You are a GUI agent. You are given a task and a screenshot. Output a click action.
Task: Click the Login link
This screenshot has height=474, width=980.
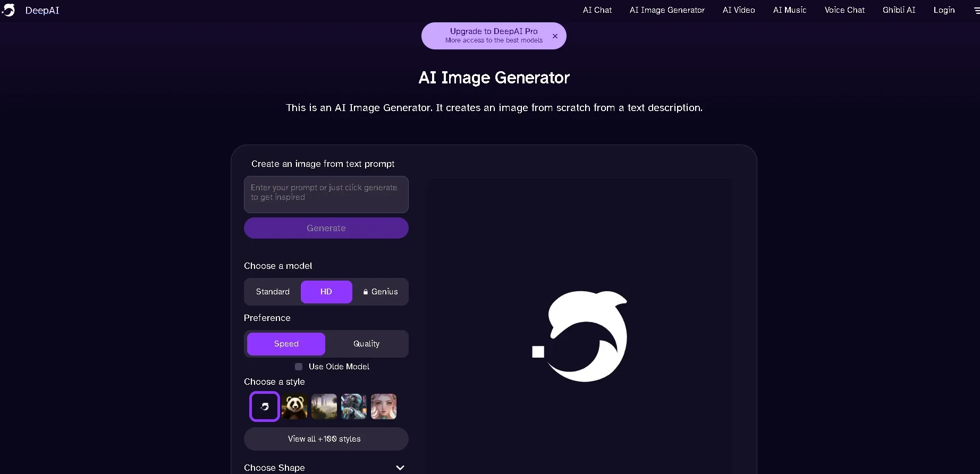(944, 10)
